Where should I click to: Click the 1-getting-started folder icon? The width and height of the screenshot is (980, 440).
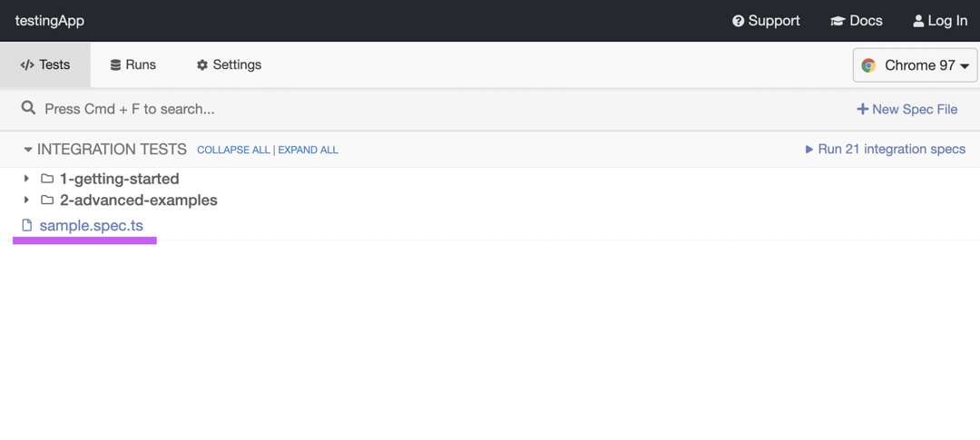point(47,179)
